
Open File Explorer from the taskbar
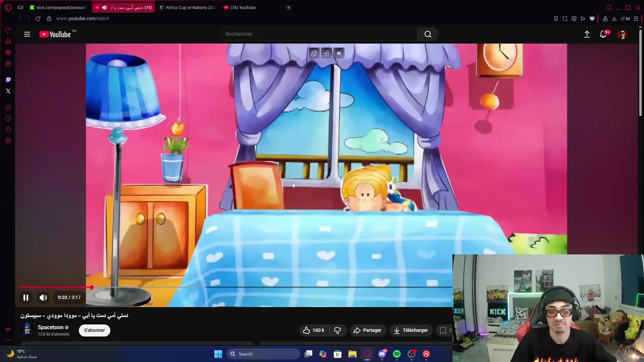pyautogui.click(x=352, y=354)
